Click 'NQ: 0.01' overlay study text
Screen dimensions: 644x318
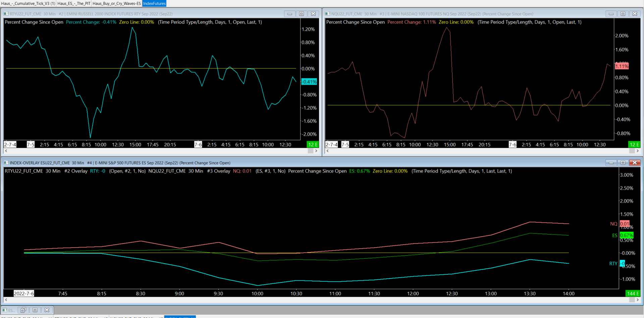pyautogui.click(x=242, y=171)
